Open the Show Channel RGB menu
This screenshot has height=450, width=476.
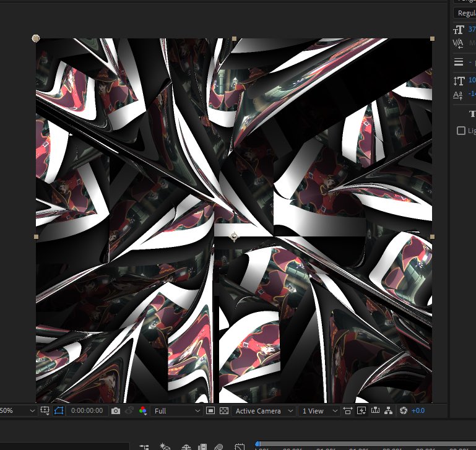tap(143, 411)
